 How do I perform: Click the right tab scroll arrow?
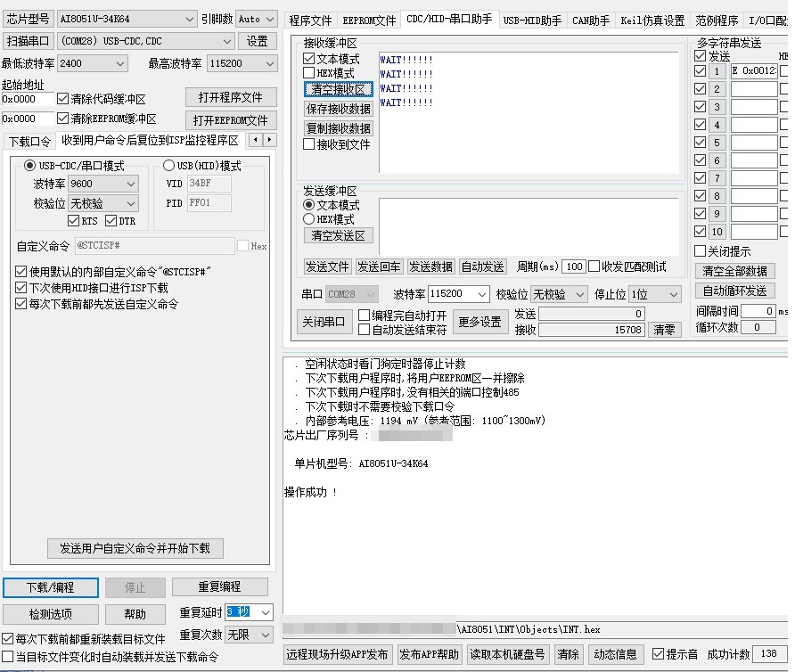click(270, 139)
